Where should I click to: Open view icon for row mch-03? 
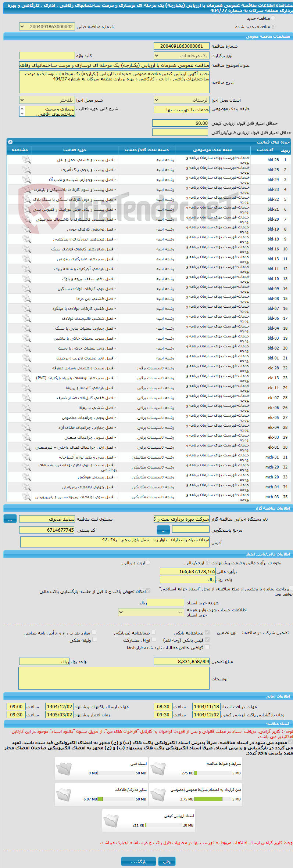point(26,497)
